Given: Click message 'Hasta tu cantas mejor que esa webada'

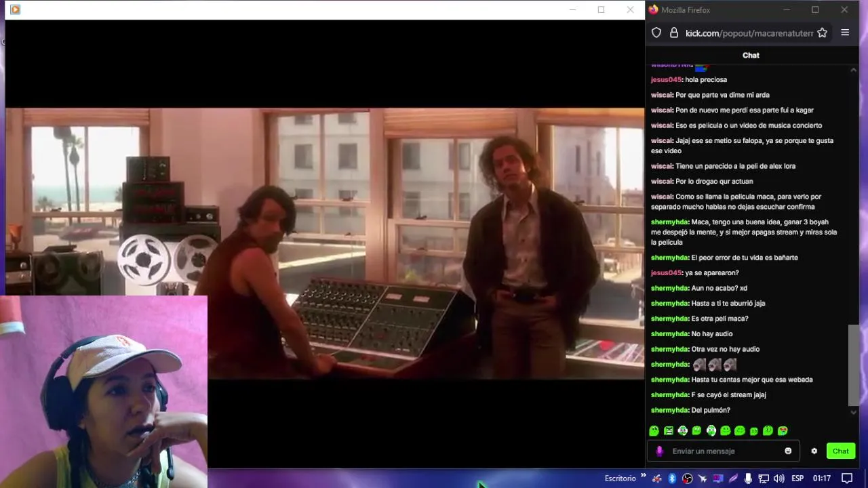Looking at the screenshot, I should 751,380.
